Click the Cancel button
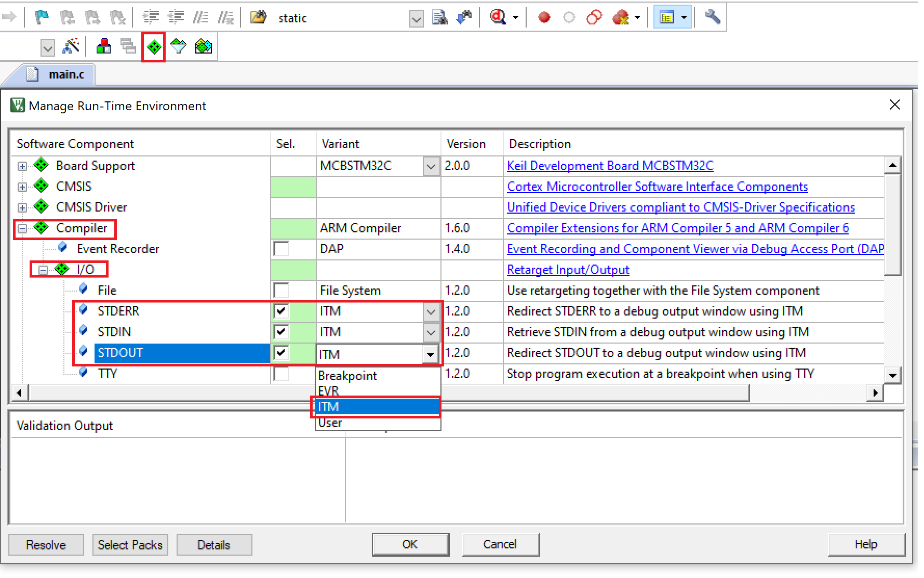 pyautogui.click(x=500, y=544)
